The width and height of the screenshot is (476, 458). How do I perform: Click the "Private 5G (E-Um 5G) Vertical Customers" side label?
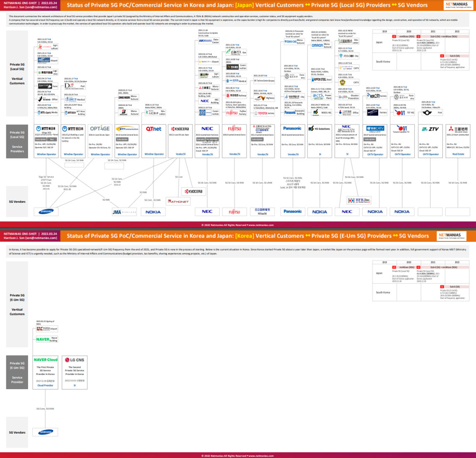click(x=17, y=304)
